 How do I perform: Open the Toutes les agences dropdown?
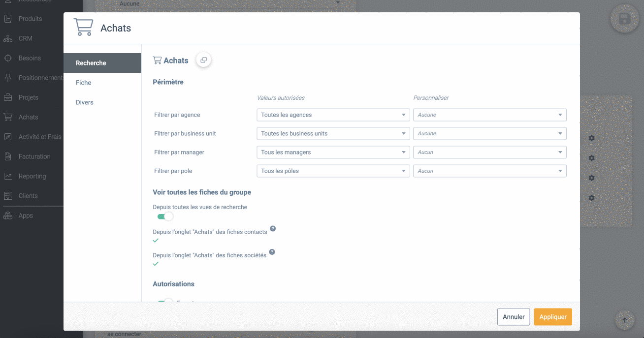pos(333,115)
